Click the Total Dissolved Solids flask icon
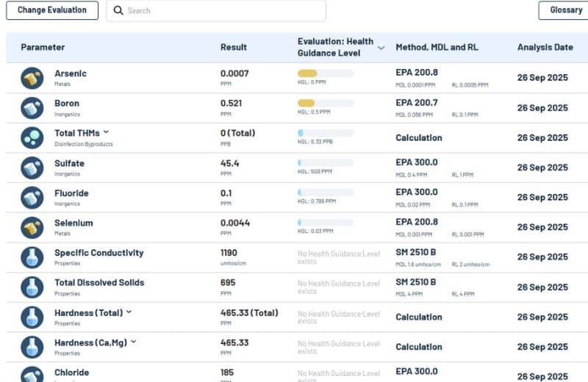This screenshot has height=382, width=588. (32, 287)
